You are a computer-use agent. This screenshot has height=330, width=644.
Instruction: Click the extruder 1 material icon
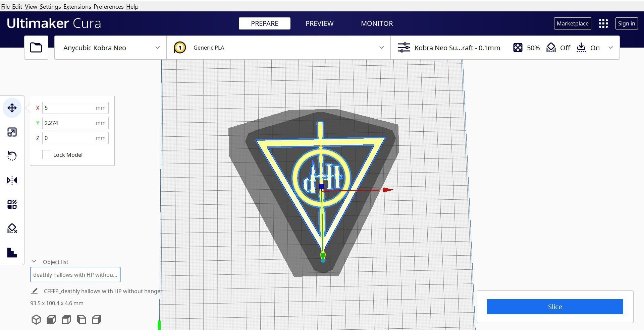click(x=180, y=48)
